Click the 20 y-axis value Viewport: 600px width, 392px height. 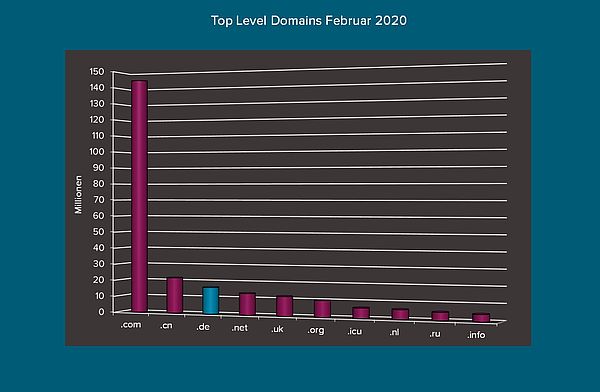(99, 280)
